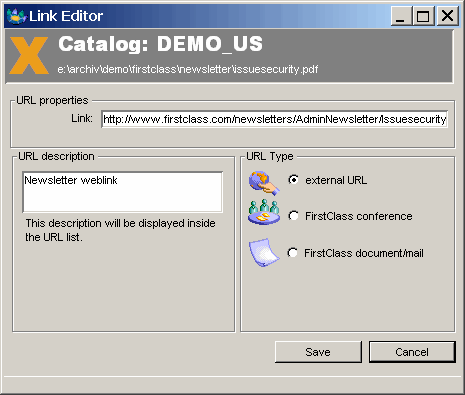Click the FirstClass conference label text
Image resolution: width=465 pixels, height=395 pixels.
359,216
